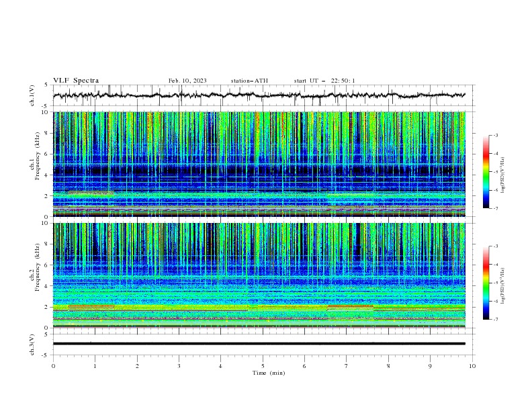Click the "ch.3(V)" axis label
Viewport: 532px width, 411px height.
coord(32,345)
